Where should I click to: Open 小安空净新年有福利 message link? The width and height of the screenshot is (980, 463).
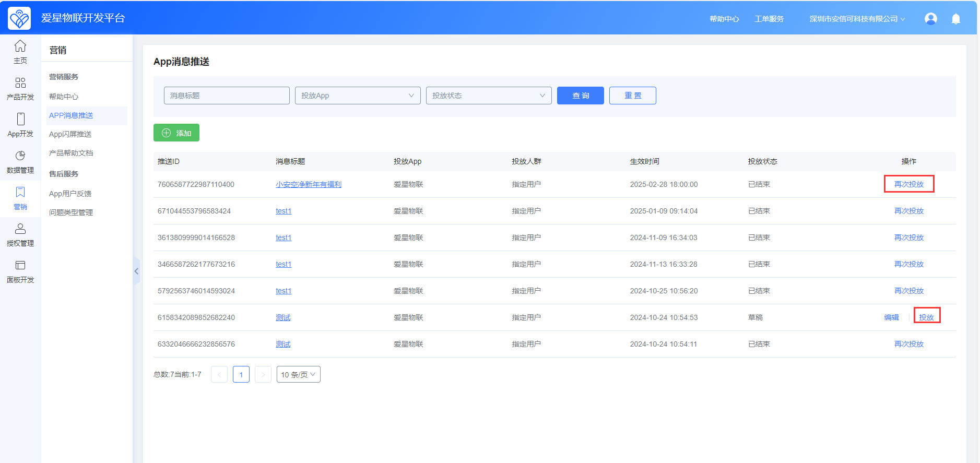(x=309, y=184)
